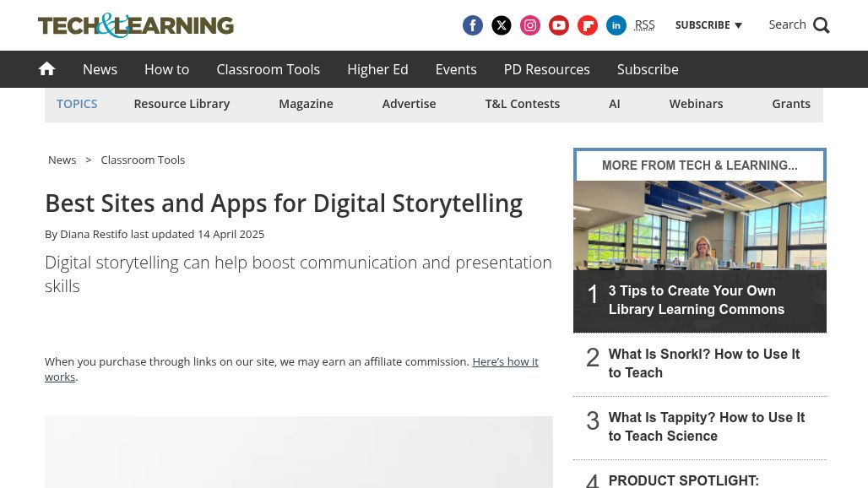868x488 pixels.
Task: Open "What Is Snorkl? How to Use It" article
Action: click(704, 363)
